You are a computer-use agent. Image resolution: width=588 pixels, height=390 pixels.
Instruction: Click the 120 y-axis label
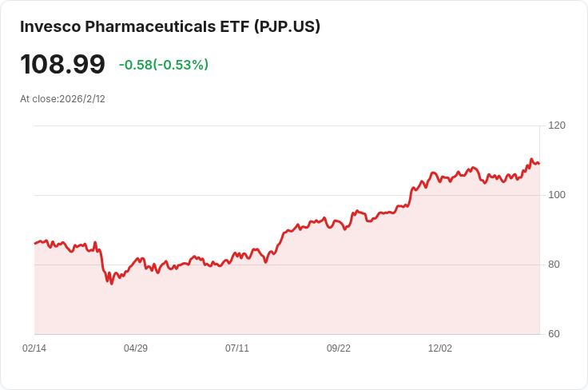click(x=557, y=125)
